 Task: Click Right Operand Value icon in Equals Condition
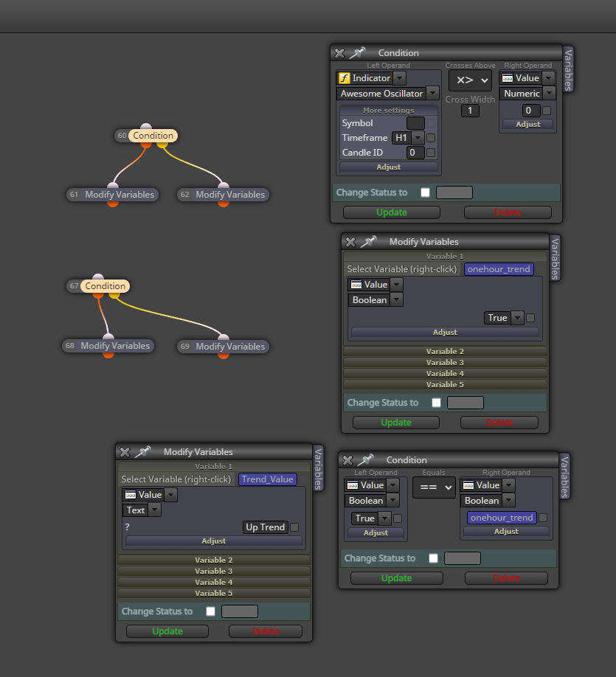tap(468, 485)
